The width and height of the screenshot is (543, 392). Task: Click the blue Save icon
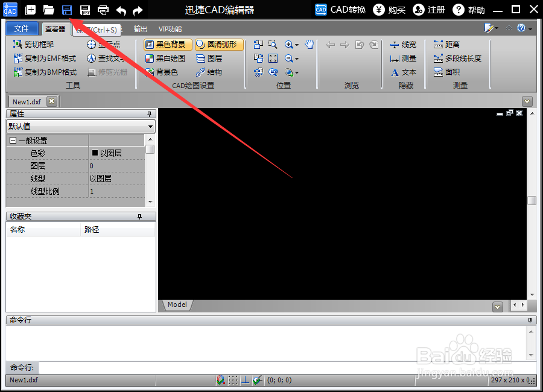point(67,10)
